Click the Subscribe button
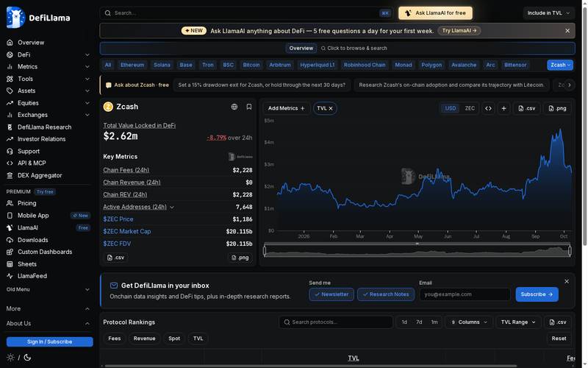Image resolution: width=588 pixels, height=368 pixels. 537,294
